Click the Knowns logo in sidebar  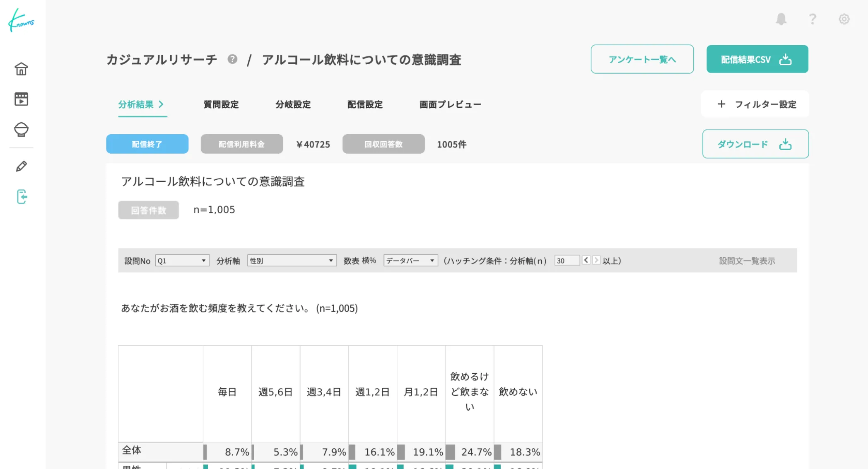[x=21, y=20]
